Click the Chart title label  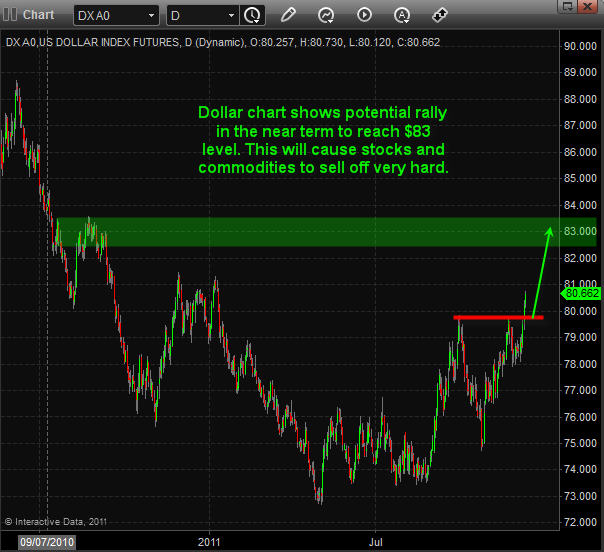(39, 15)
